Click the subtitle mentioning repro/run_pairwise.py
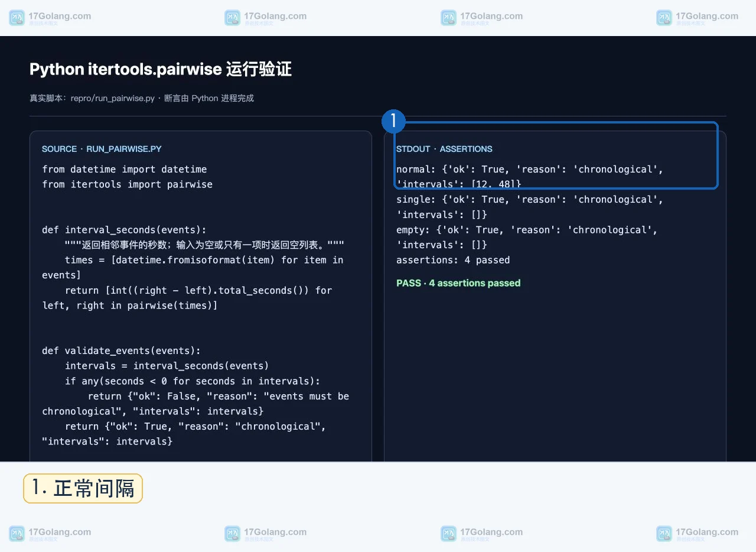 pos(142,98)
